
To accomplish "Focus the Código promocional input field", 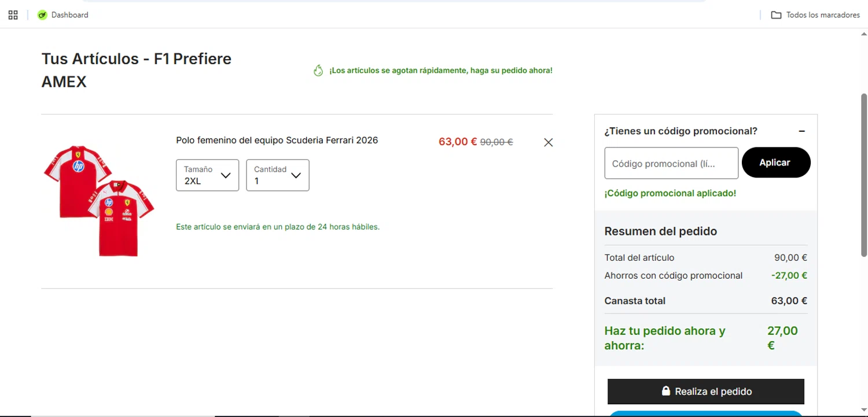I will click(x=671, y=163).
